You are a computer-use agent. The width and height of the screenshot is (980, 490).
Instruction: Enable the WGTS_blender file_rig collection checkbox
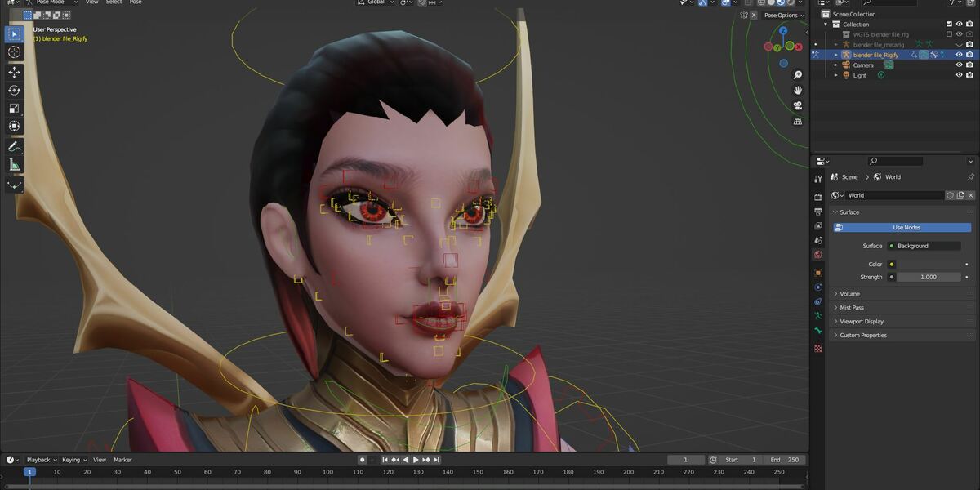[x=949, y=34]
